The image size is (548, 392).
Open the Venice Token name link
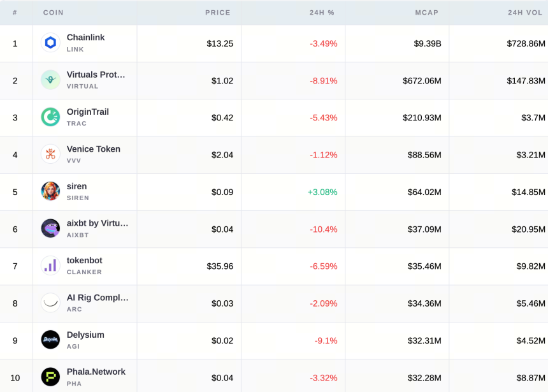pos(93,149)
